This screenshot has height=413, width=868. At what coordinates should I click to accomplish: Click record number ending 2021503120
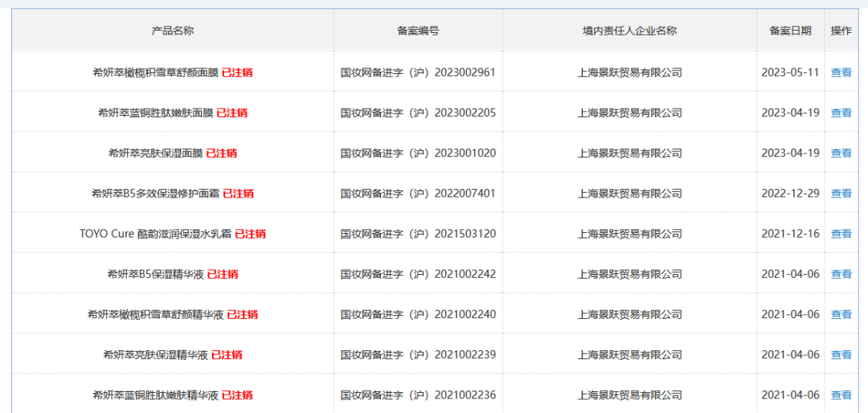418,234
